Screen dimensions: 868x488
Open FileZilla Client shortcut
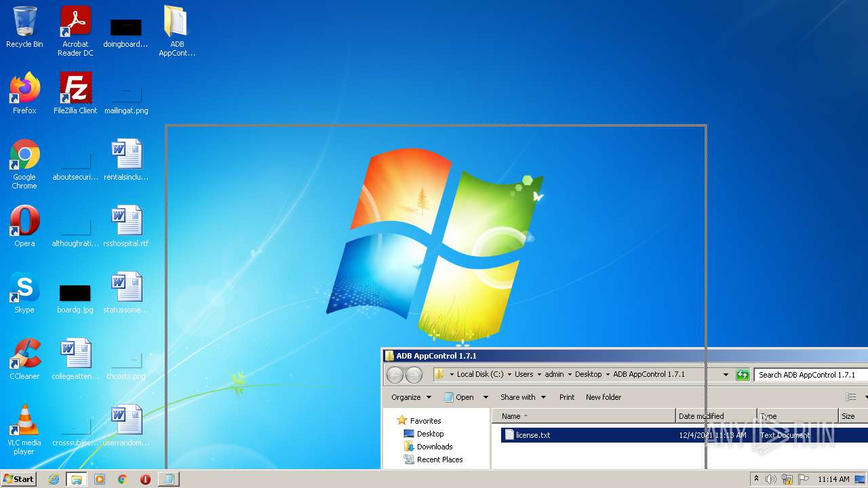coord(75,94)
